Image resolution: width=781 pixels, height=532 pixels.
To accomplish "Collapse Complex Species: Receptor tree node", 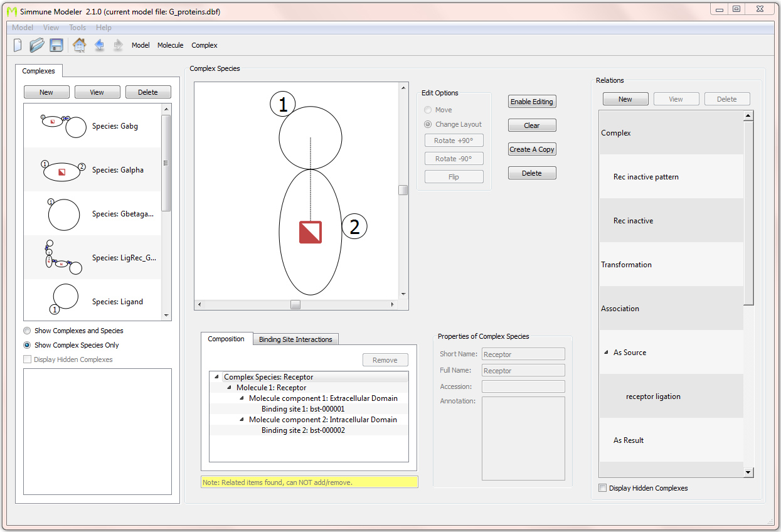I will (x=216, y=377).
